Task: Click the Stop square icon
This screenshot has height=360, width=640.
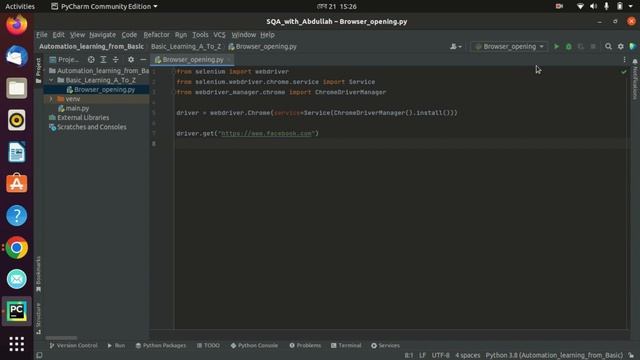Action: 593,47
